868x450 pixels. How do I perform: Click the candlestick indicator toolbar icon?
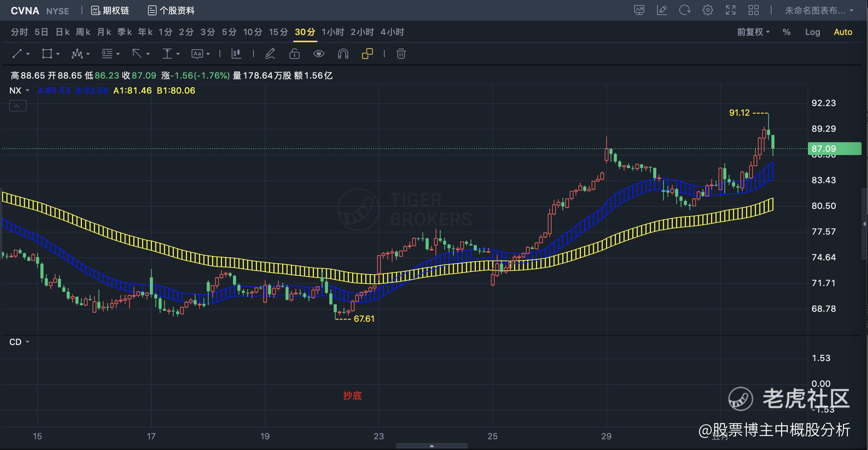pyautogui.click(x=236, y=54)
